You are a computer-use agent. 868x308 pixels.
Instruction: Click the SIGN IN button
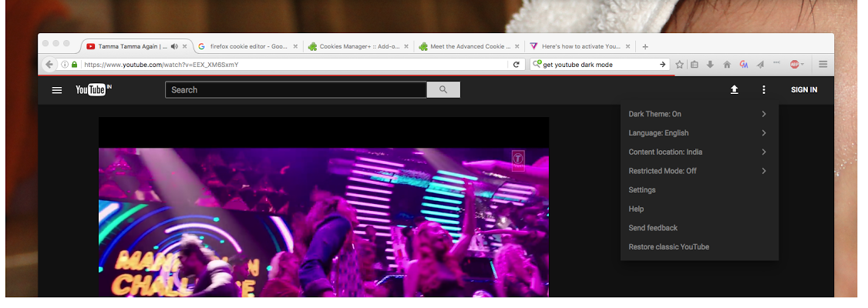804,89
